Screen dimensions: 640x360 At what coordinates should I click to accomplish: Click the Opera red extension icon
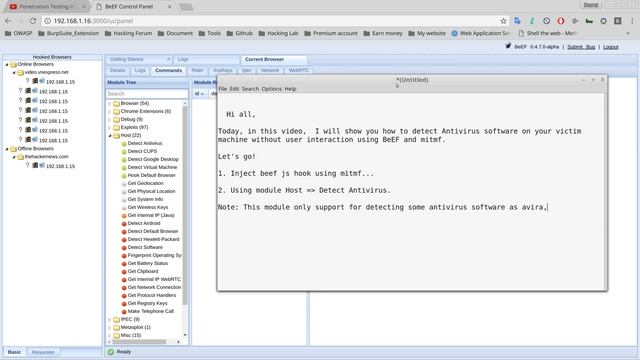(560, 21)
